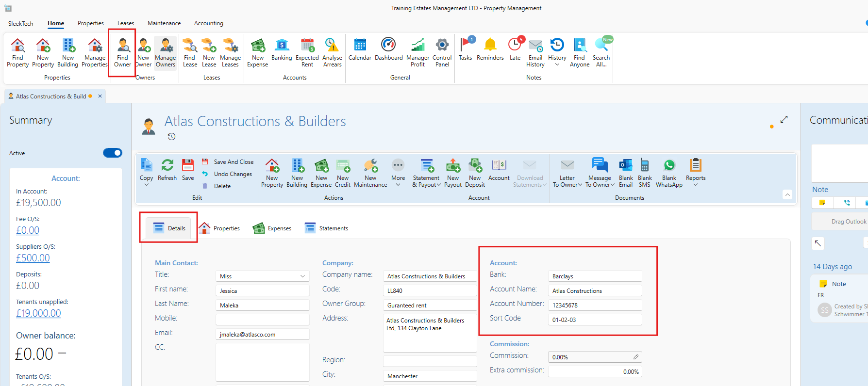Edit the Commission percentage with pencil icon

tap(635, 357)
